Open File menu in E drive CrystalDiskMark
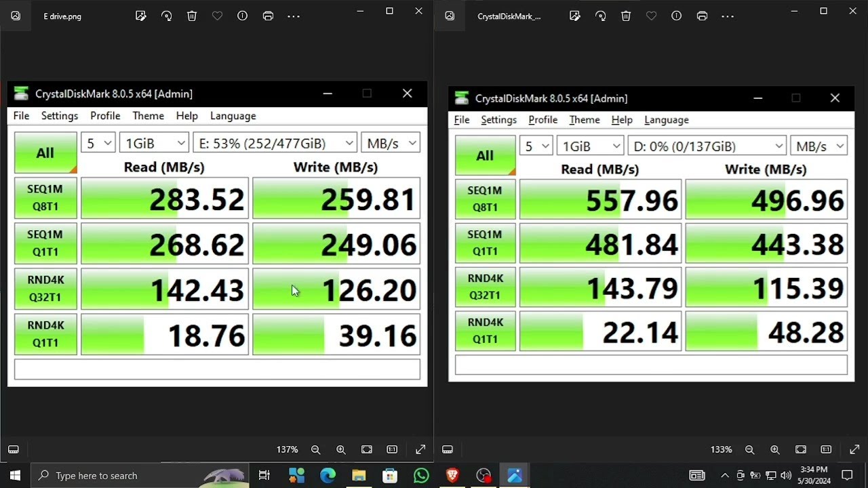The width and height of the screenshot is (868, 488). (x=21, y=116)
